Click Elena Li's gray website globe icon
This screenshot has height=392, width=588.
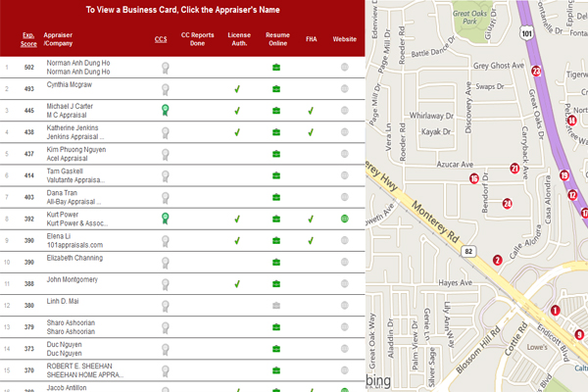[x=344, y=240]
